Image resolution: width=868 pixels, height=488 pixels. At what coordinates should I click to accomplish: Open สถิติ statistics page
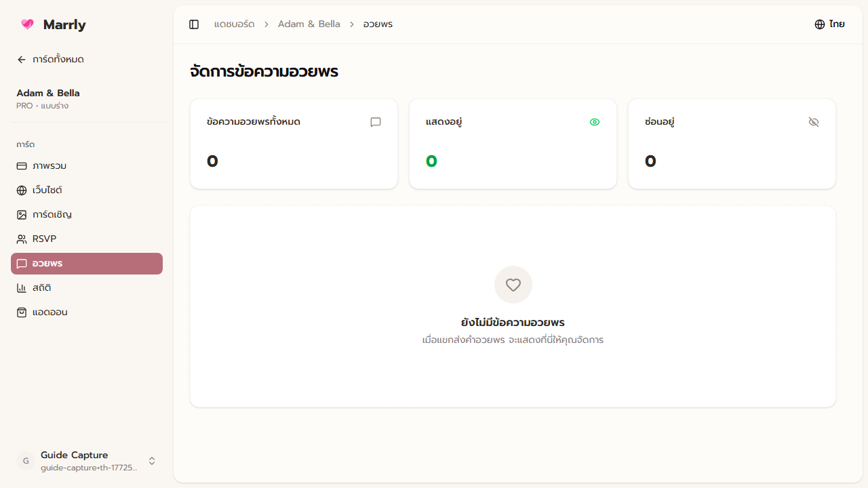coord(42,288)
